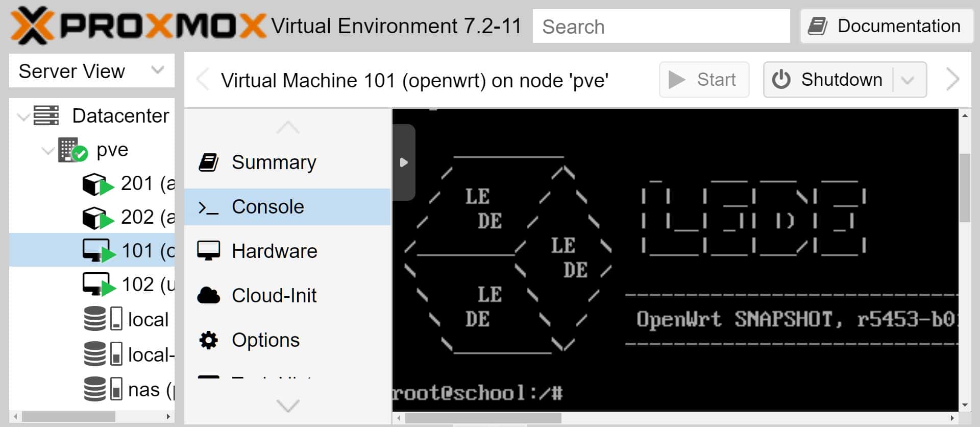The image size is (980, 427).
Task: Click the Datacenter server icon
Action: coord(46,115)
